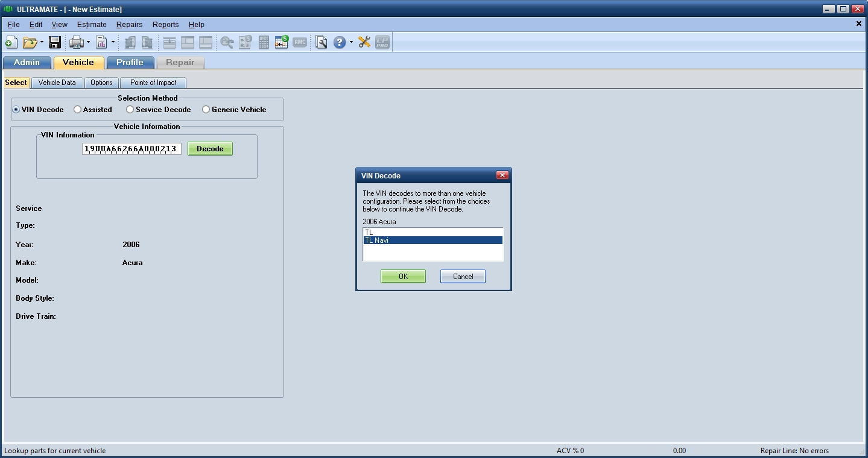868x458 pixels.
Task: Open the Edit menu
Action: (x=36, y=25)
